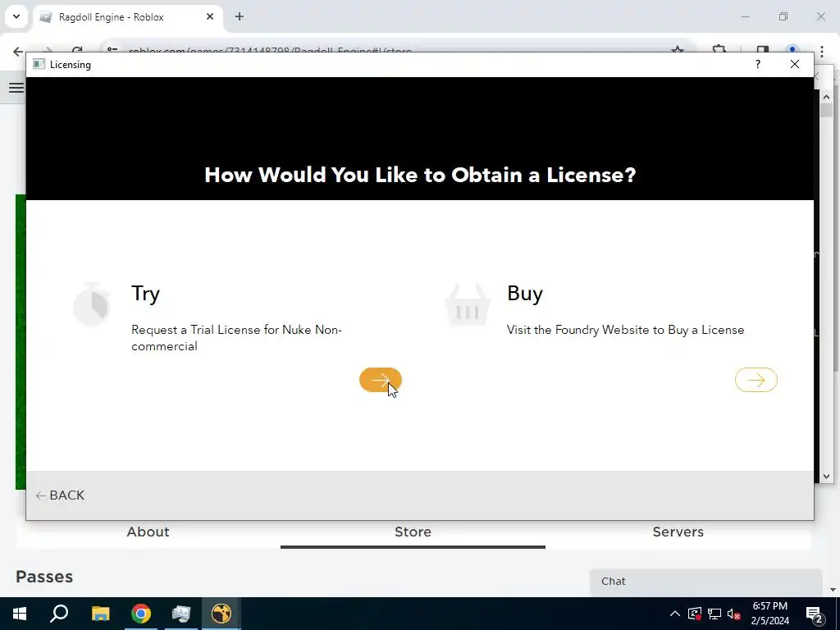Switch to Chrome in the taskbar
Screen dimensions: 840x630
click(141, 614)
